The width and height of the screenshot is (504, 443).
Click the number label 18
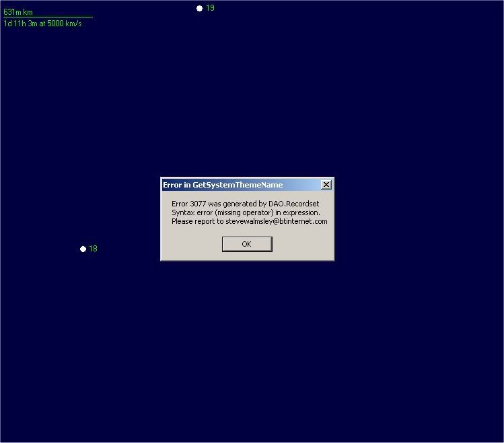93,249
